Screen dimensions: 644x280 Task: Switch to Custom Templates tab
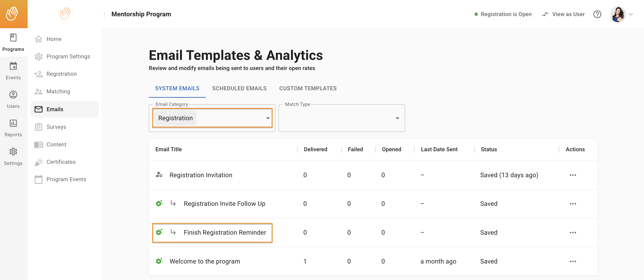[308, 88]
